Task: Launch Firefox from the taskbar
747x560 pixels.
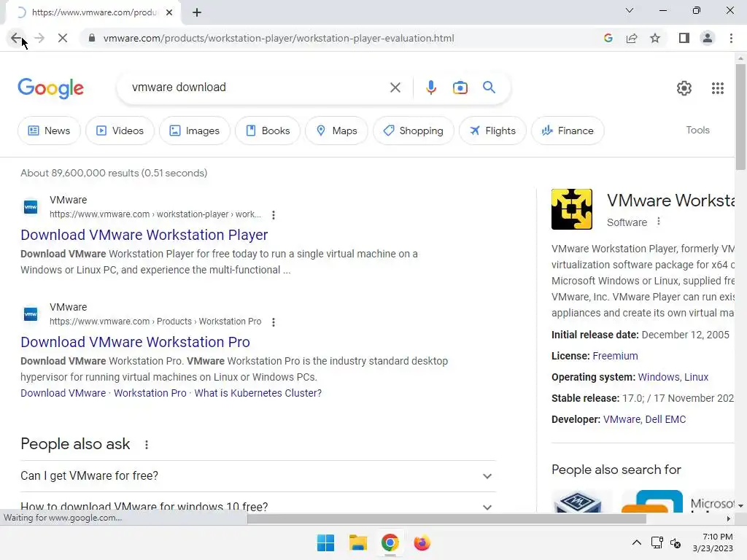Action: 422,542
